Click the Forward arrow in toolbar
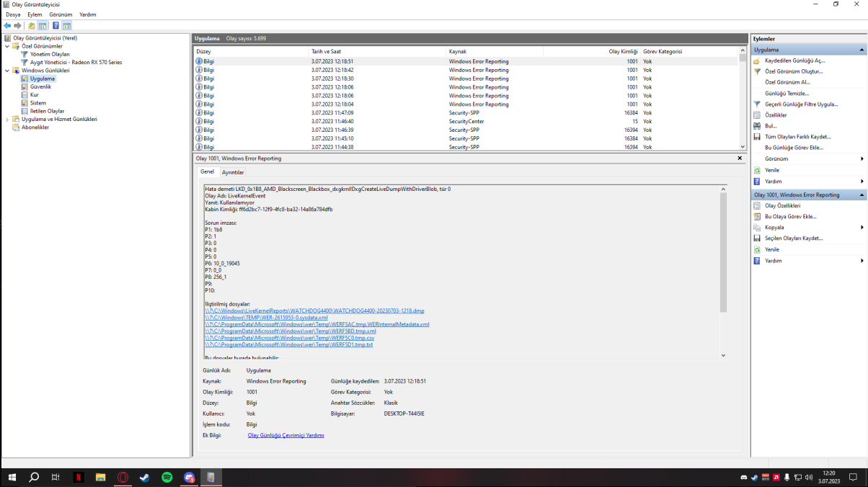868x487 pixels. [x=18, y=26]
